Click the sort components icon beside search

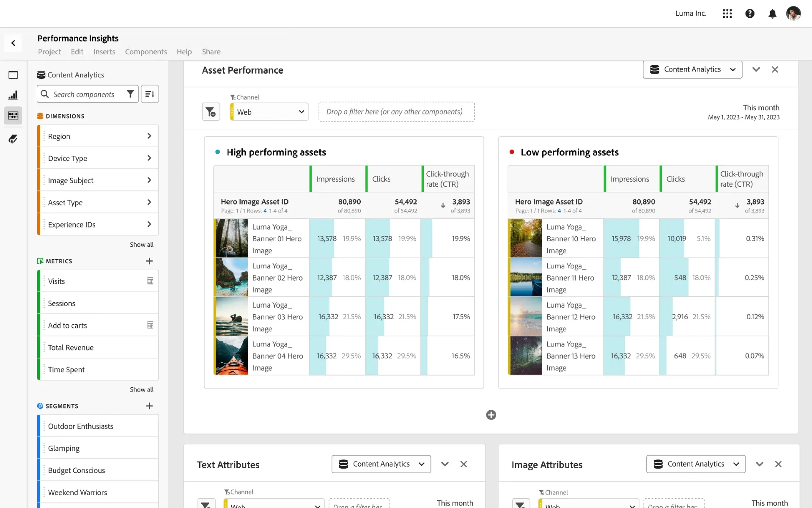[150, 94]
